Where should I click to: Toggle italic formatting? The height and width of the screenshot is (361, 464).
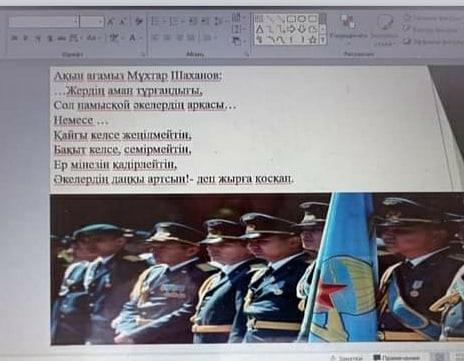(x=26, y=38)
